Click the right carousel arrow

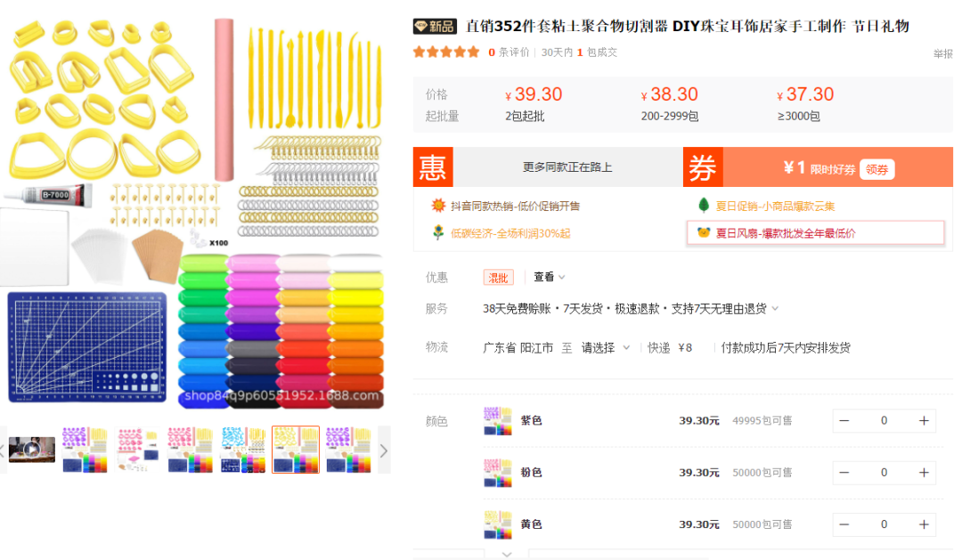[x=384, y=450]
